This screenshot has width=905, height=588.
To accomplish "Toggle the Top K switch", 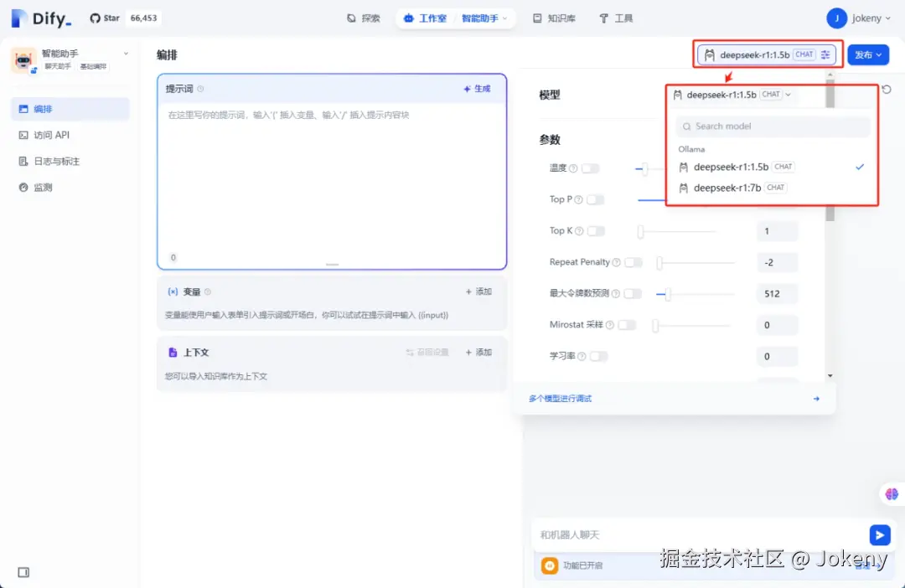I will pyautogui.click(x=596, y=231).
